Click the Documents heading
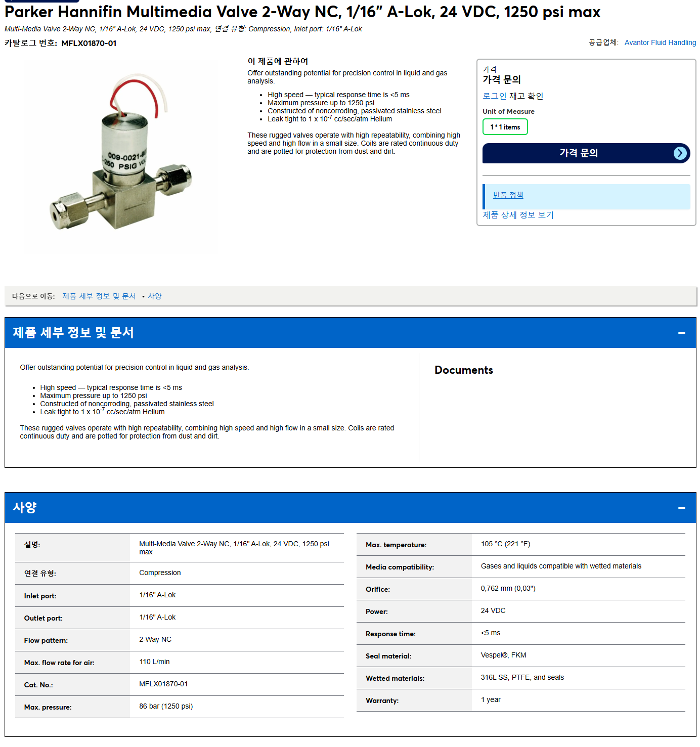The image size is (700, 747). click(464, 370)
